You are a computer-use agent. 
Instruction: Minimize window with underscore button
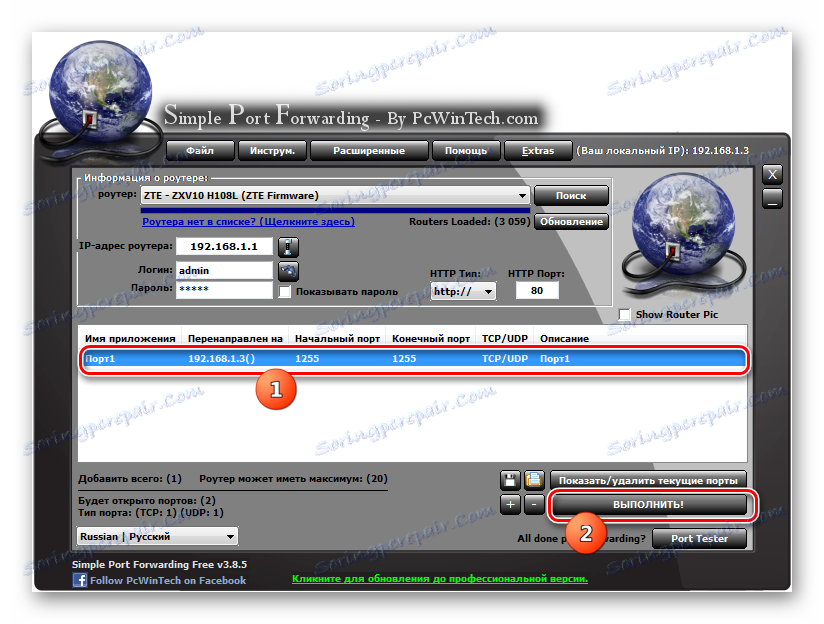click(x=772, y=199)
